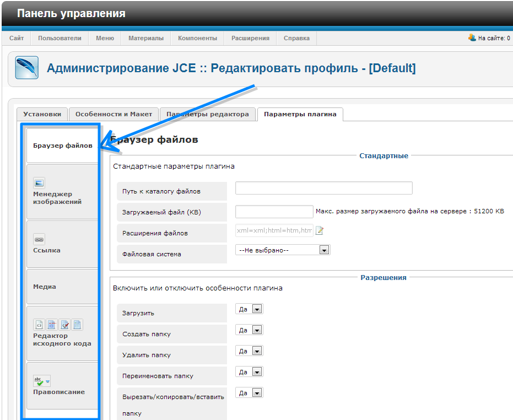Click the edit icon beside file extensions

[320, 231]
